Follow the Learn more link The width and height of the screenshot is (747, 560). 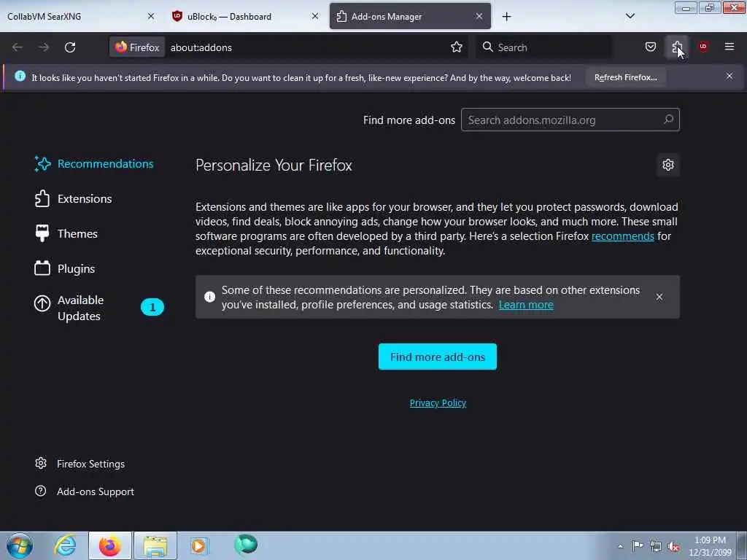click(526, 305)
